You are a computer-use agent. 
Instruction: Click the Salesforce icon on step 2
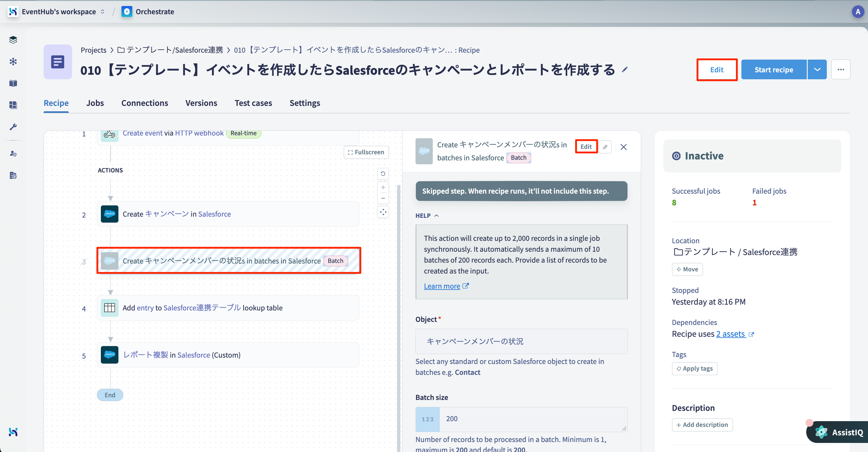tap(110, 214)
